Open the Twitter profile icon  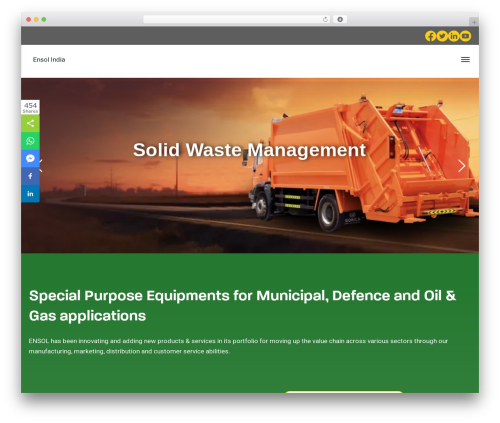click(x=442, y=36)
